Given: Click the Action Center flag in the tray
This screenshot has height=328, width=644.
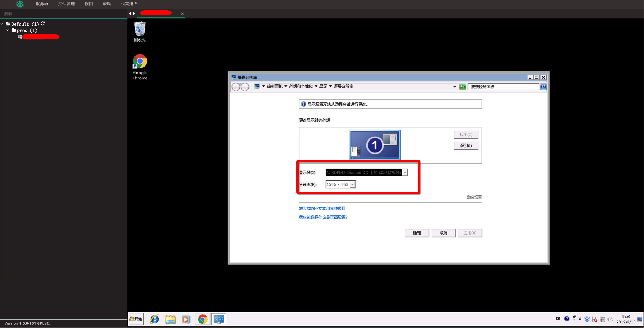Looking at the screenshot, I should tap(595, 319).
